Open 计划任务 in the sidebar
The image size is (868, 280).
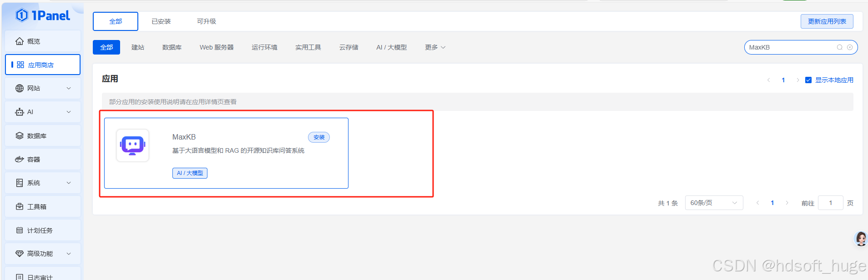point(43,230)
